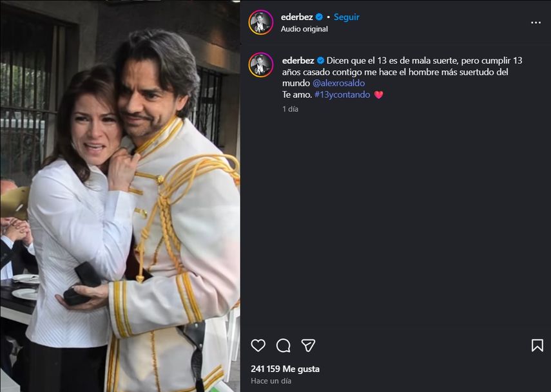
Task: Open comments with the speech bubble icon
Action: point(282,346)
